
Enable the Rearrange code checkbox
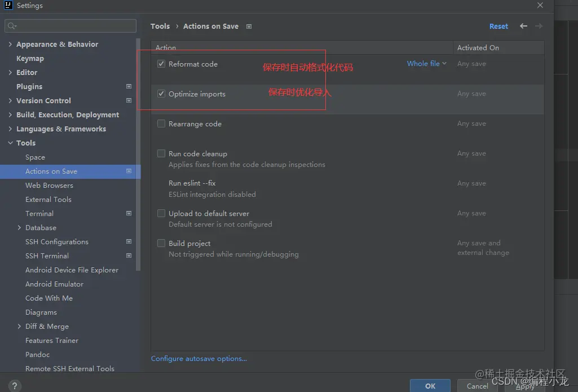click(161, 124)
